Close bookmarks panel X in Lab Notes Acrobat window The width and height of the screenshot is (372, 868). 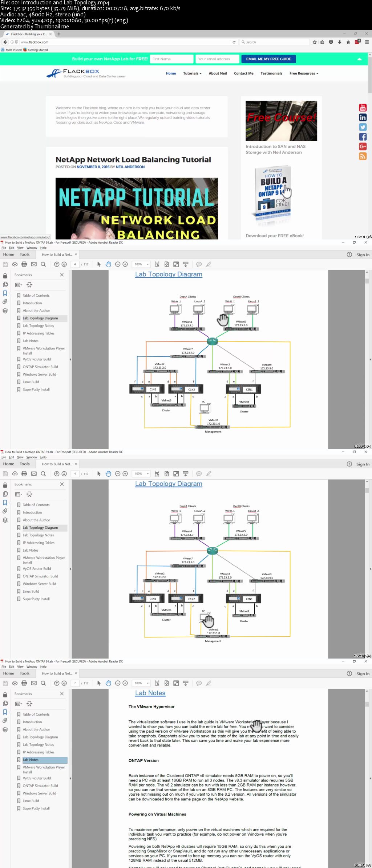click(62, 694)
